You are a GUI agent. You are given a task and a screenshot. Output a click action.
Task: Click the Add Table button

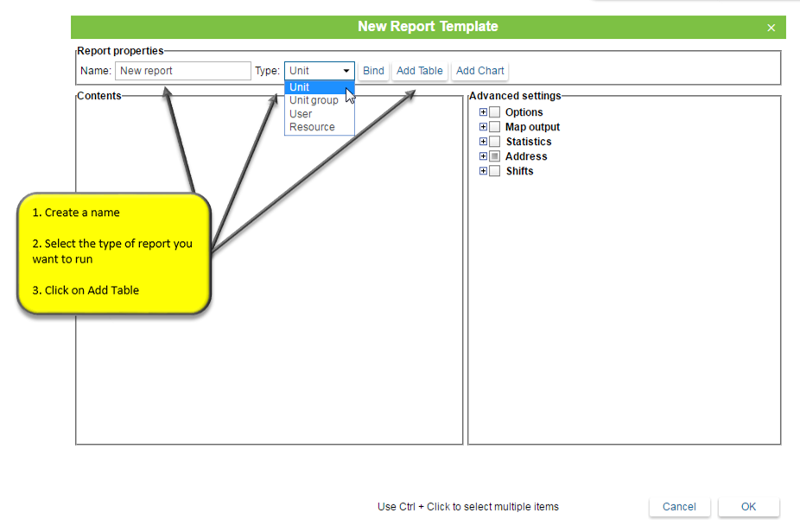pyautogui.click(x=420, y=71)
